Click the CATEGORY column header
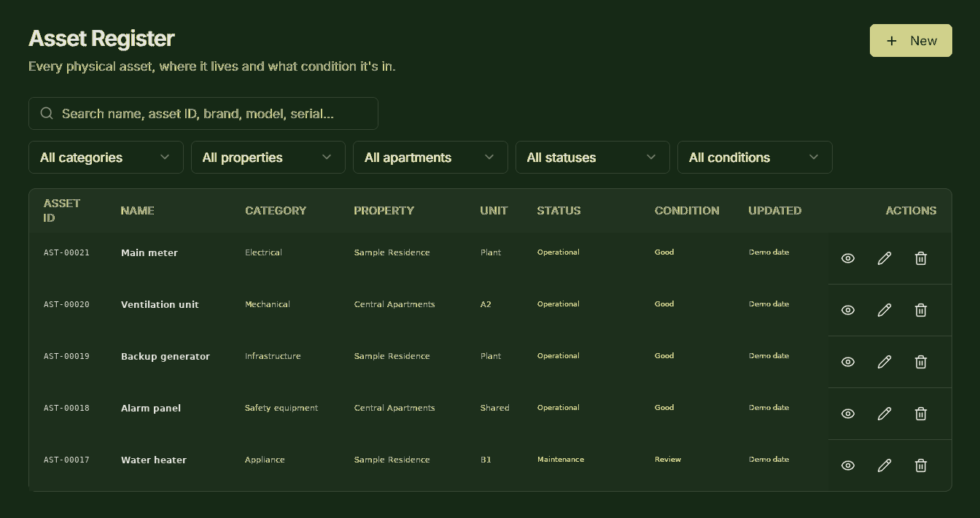This screenshot has width=980, height=518. click(276, 210)
